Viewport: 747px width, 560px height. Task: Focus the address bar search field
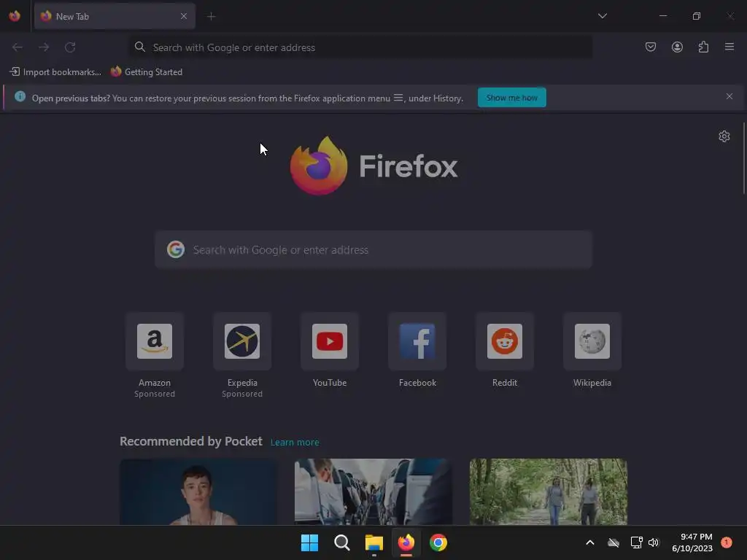click(x=360, y=47)
